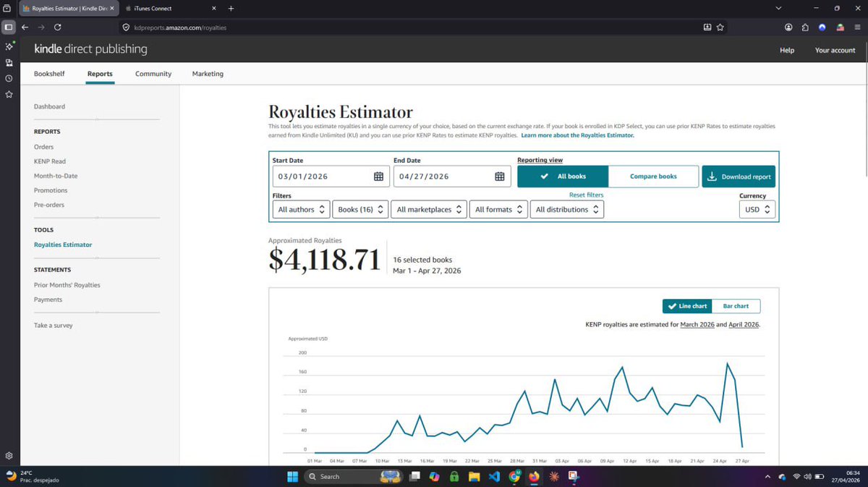Open the browser extensions puzzle icon
Screen dimensions: 868x487
(x=805, y=27)
